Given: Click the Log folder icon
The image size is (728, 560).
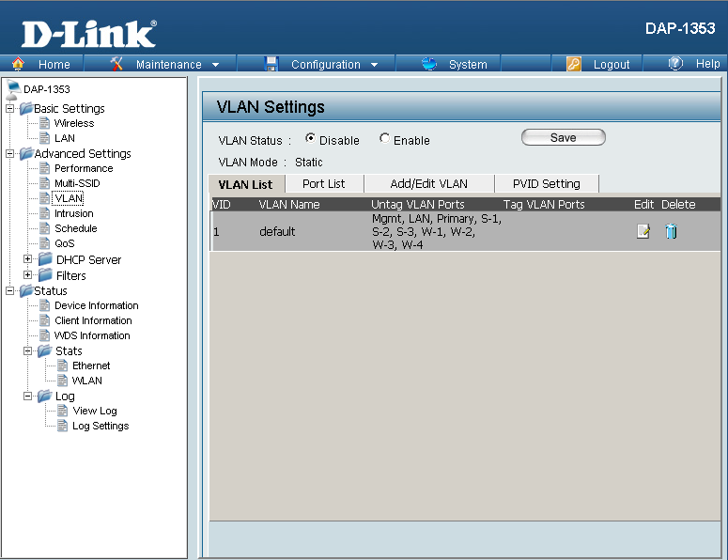Looking at the screenshot, I should [x=44, y=396].
